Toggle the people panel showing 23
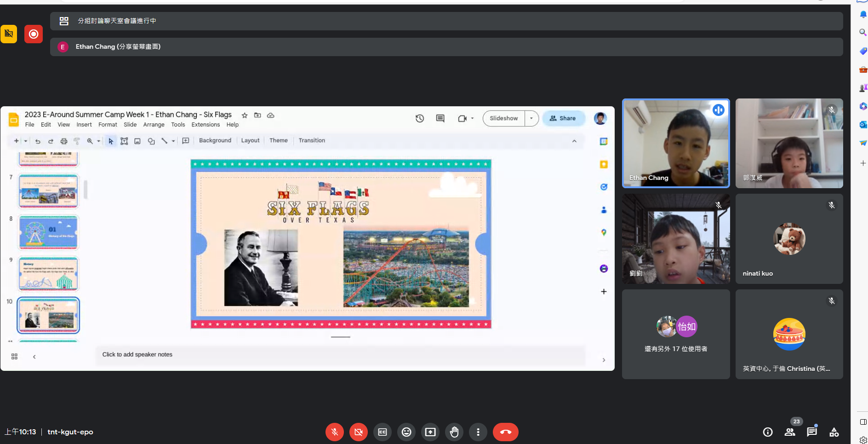This screenshot has height=444, width=868. point(790,432)
